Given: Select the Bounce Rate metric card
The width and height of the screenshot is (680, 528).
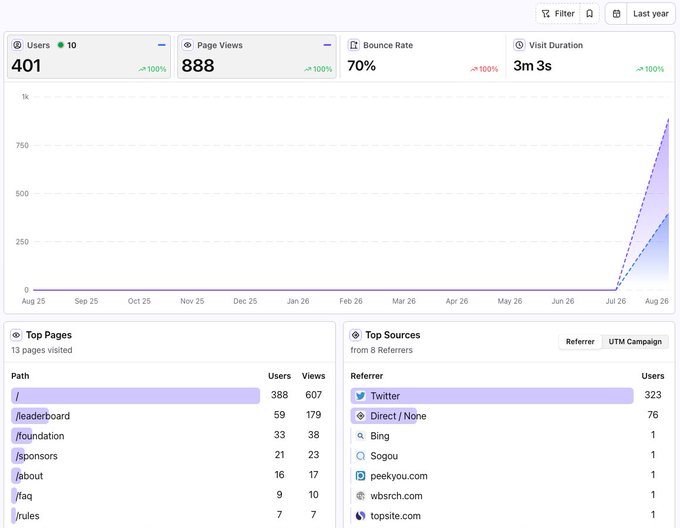Looking at the screenshot, I should [x=422, y=57].
